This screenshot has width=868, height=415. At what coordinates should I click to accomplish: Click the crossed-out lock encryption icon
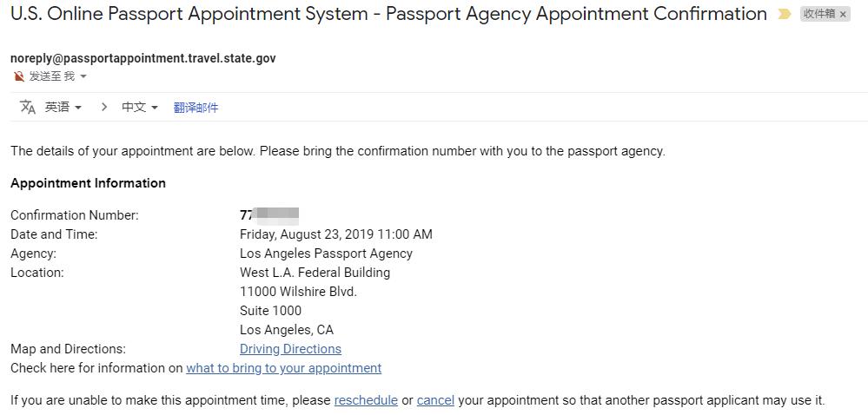(x=18, y=76)
